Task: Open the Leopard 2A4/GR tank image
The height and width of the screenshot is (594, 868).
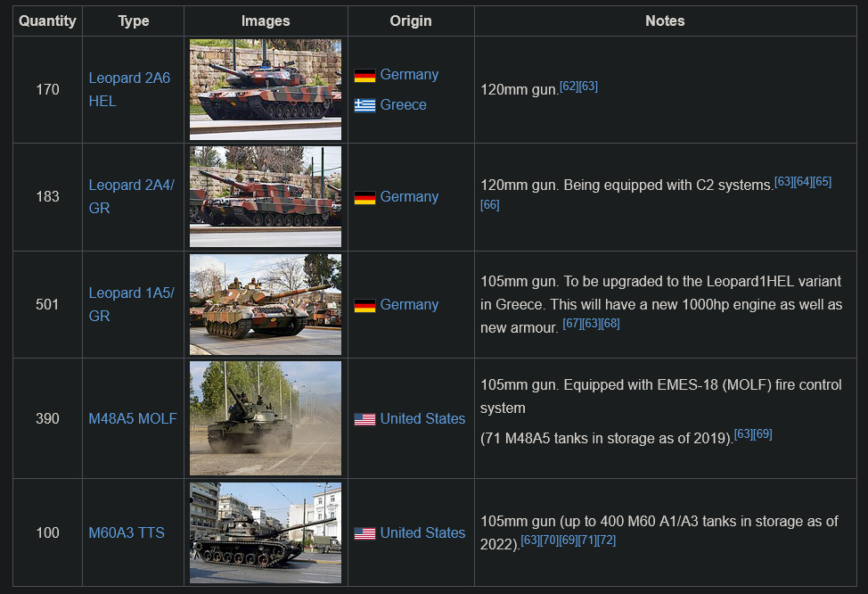Action: [266, 197]
